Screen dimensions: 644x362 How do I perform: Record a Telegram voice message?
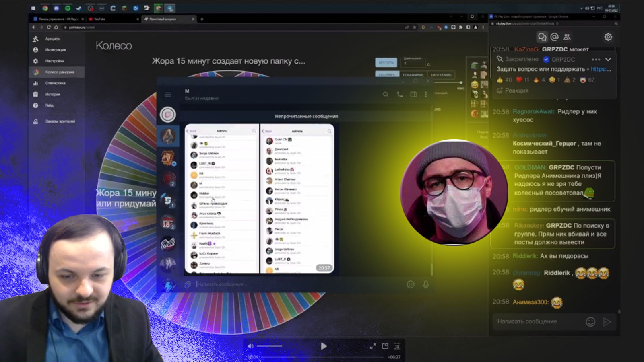coord(426,284)
